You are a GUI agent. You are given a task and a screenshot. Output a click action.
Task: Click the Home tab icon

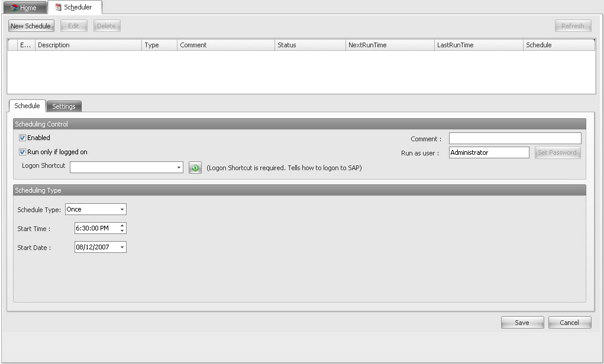click(14, 8)
